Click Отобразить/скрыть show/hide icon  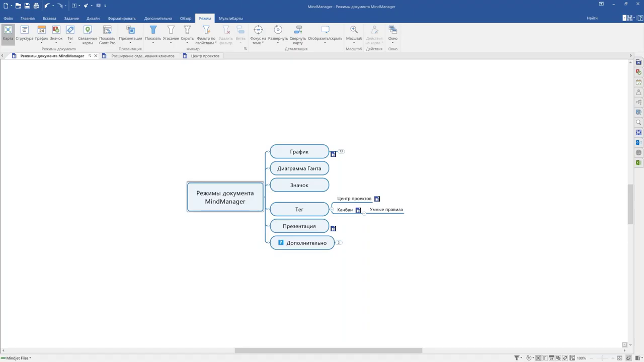[x=325, y=30]
